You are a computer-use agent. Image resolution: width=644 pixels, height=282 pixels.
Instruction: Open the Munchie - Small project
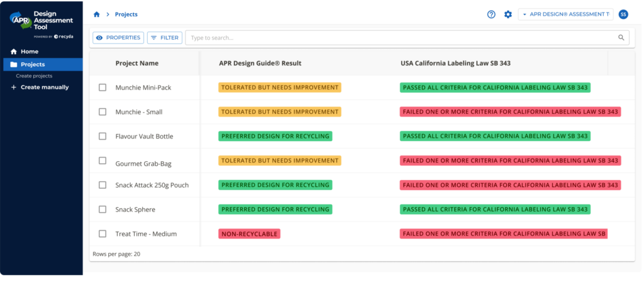[139, 112]
